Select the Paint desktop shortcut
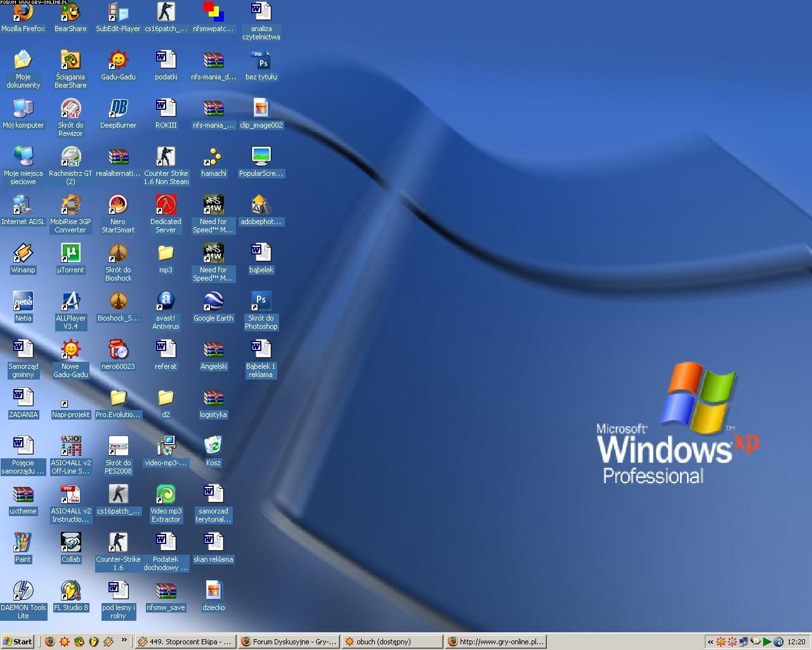 23,548
